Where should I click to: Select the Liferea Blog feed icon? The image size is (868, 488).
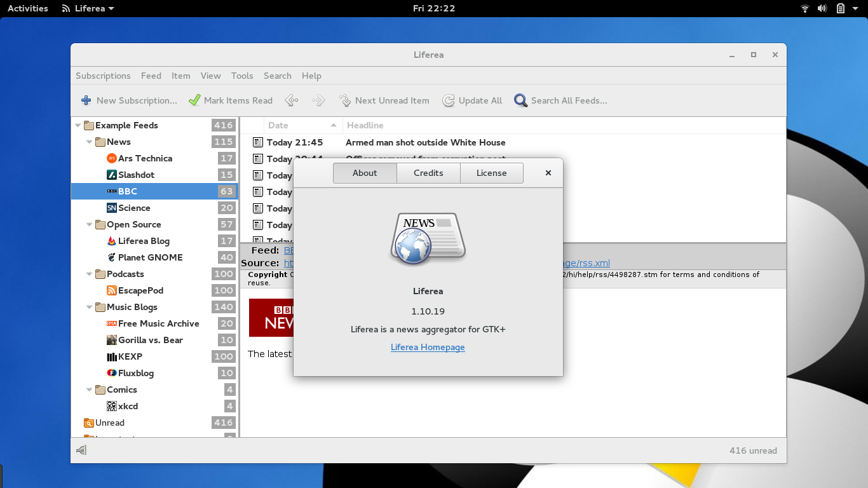click(112, 241)
